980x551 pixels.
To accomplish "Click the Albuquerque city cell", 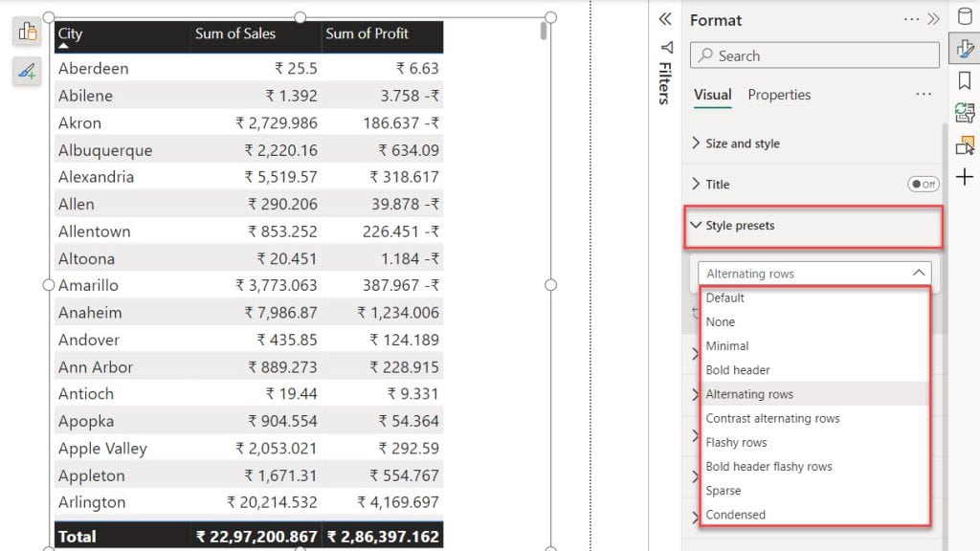I will [105, 150].
